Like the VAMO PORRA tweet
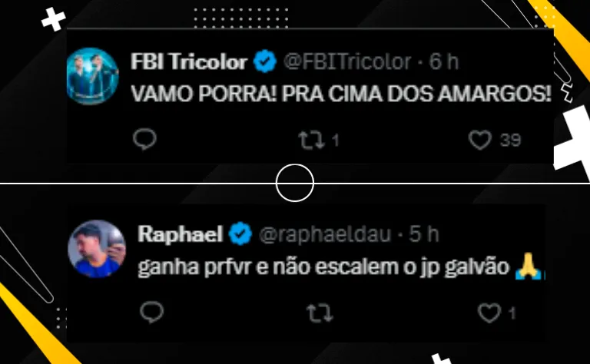Screen dimensions: 590x364 pyautogui.click(x=479, y=140)
